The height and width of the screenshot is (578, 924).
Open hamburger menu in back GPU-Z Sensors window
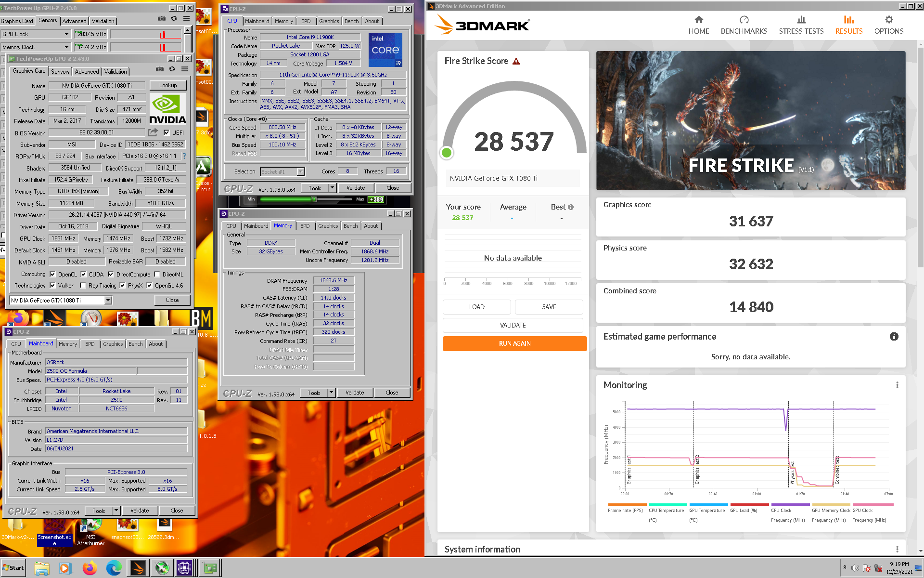(186, 19)
